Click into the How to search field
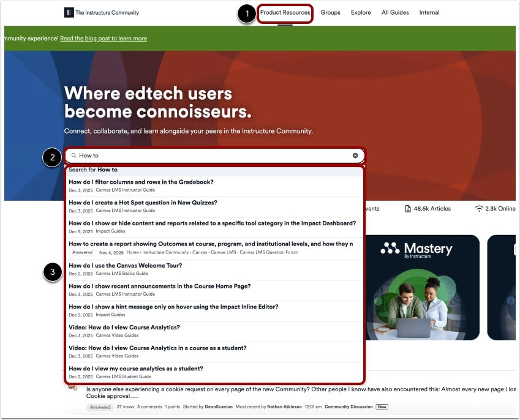 click(x=214, y=156)
